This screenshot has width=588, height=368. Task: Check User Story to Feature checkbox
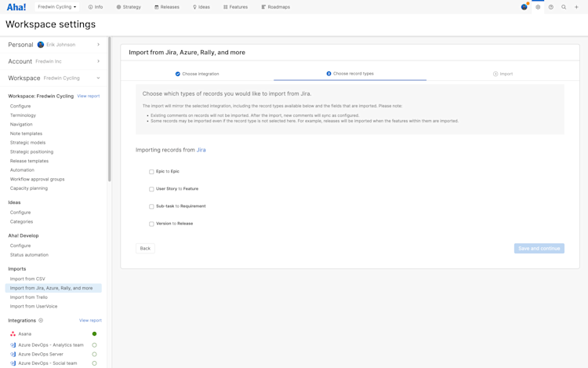(x=151, y=189)
